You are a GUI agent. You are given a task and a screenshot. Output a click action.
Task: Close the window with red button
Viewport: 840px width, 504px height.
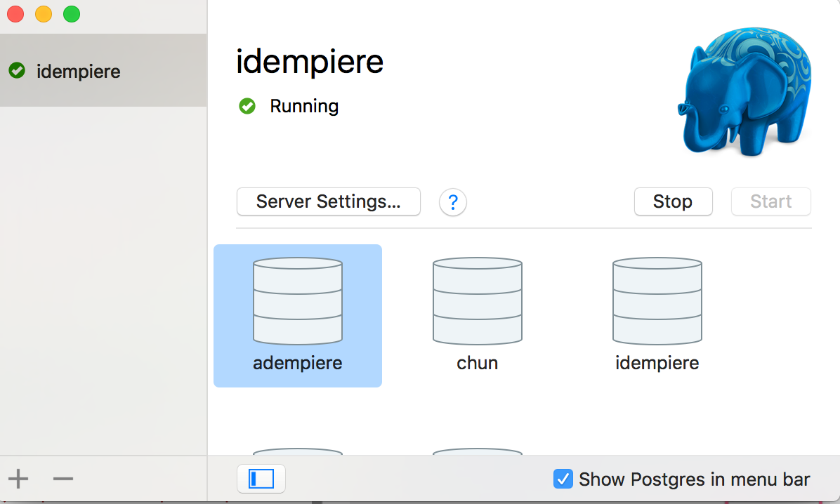[15, 14]
